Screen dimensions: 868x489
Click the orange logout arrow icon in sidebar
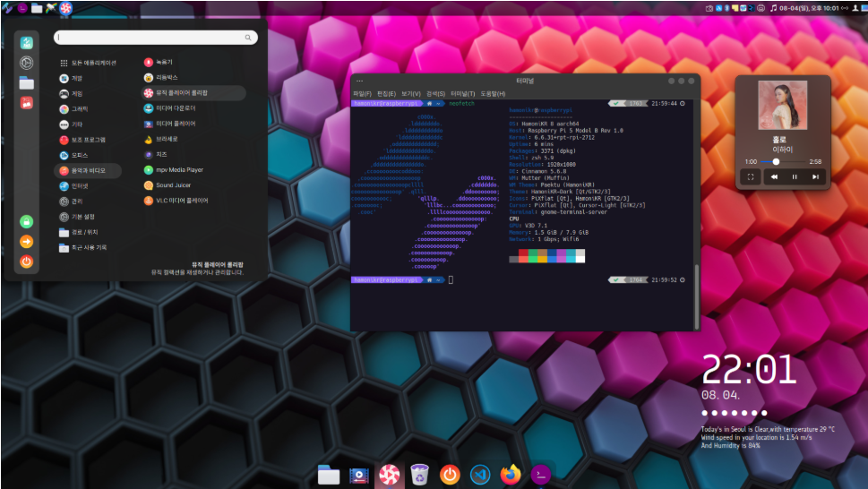[x=26, y=242]
